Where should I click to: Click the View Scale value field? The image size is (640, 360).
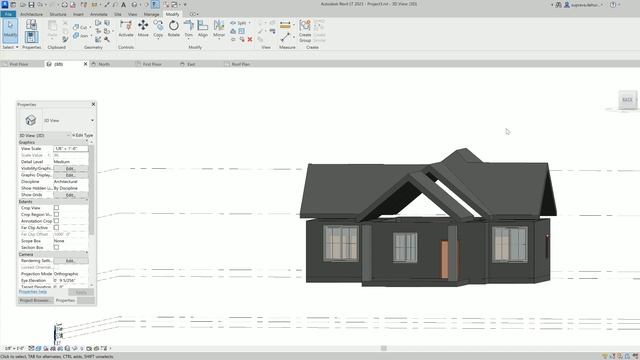click(x=71, y=149)
